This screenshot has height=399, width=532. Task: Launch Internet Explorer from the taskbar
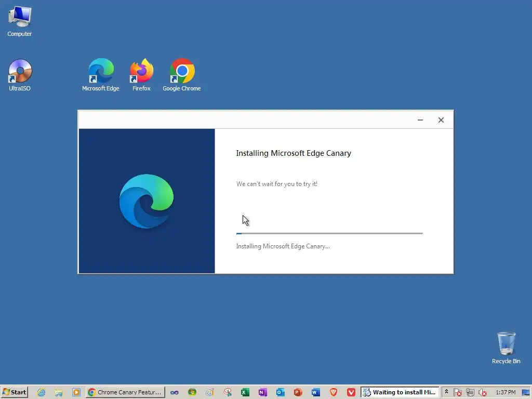[41, 392]
